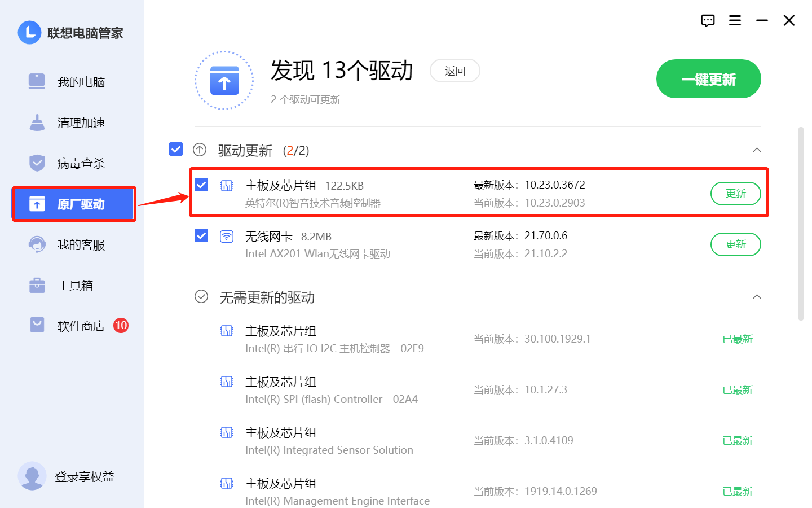
Task: Click the check circle icon beside 无需更新的驱动
Action: (x=201, y=296)
